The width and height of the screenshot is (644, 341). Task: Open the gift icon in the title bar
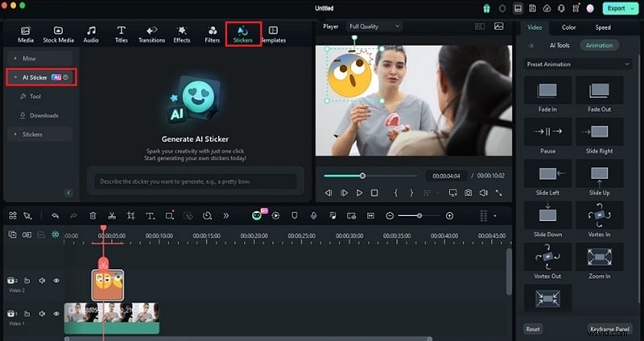pos(487,8)
